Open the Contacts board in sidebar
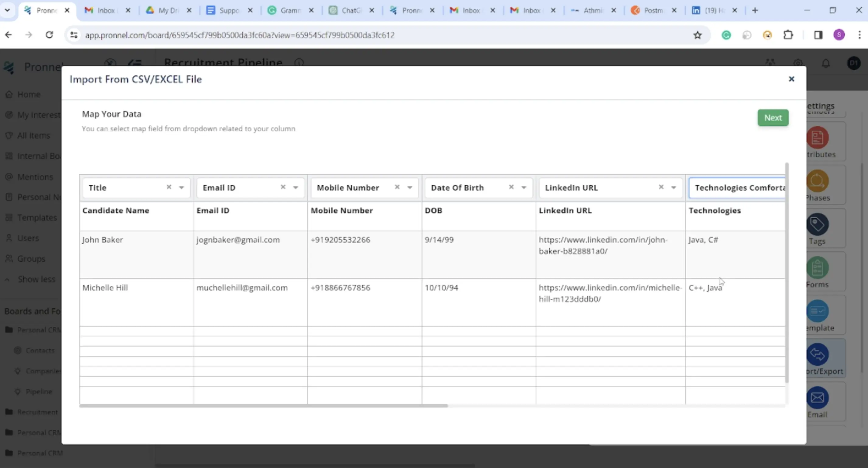 click(40, 351)
